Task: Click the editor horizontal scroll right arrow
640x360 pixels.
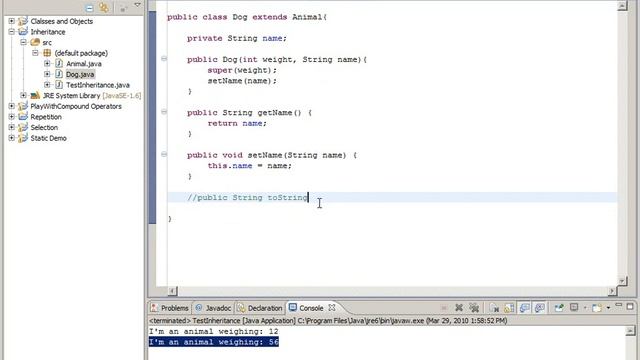Action: 612,291
